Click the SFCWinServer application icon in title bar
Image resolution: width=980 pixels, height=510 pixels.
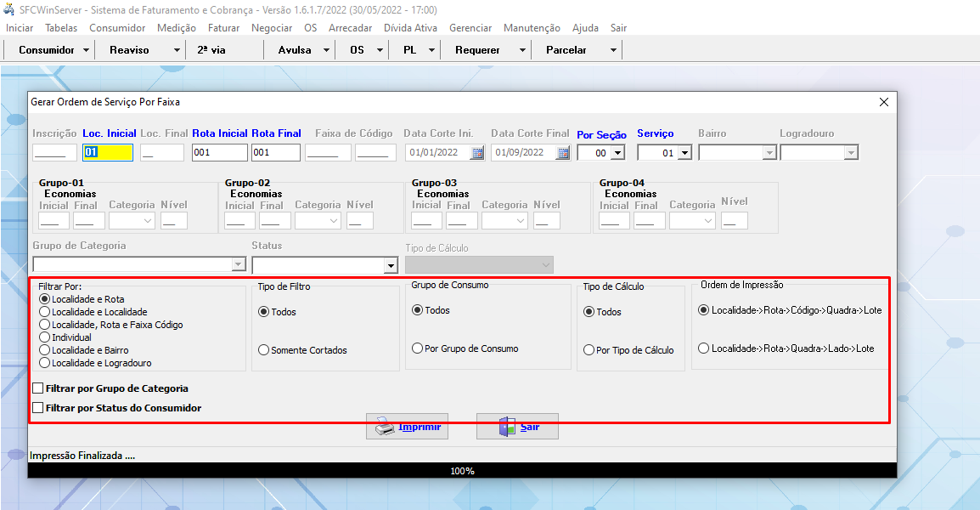9,10
